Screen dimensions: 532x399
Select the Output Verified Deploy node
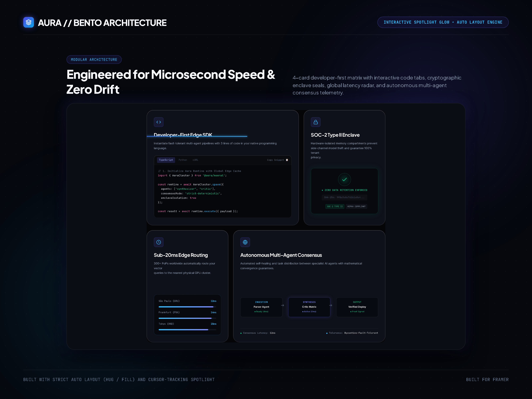[x=357, y=307]
